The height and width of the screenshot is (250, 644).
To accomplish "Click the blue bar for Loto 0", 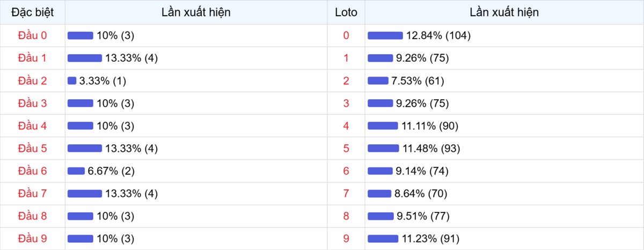I will coord(385,35).
